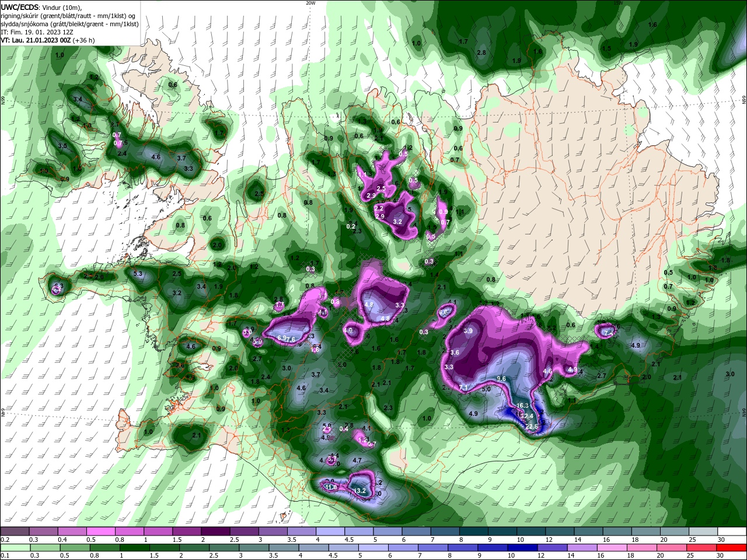Viewport: 747px width, 560px height.
Task: Click the 20W longitude label
Action: pyautogui.click(x=310, y=3)
